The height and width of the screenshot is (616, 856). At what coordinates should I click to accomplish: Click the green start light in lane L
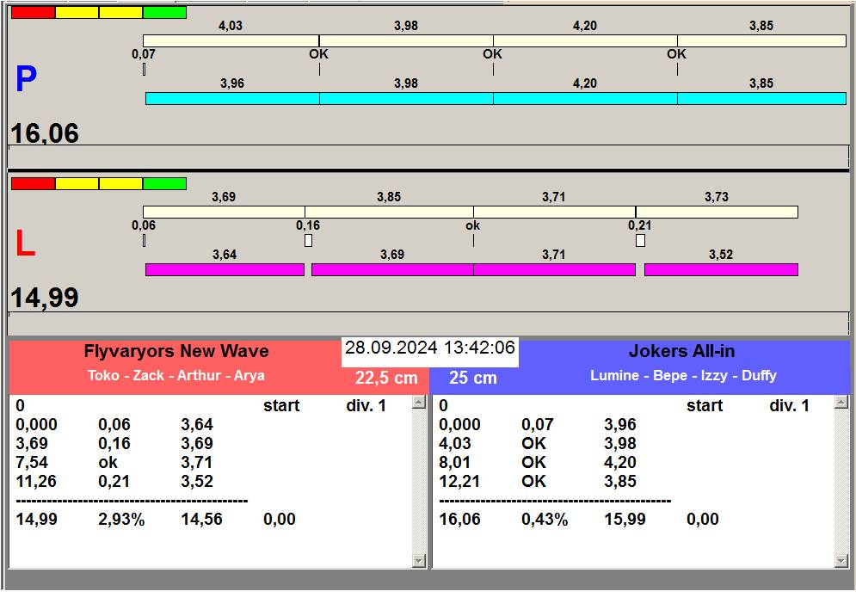coord(164,184)
